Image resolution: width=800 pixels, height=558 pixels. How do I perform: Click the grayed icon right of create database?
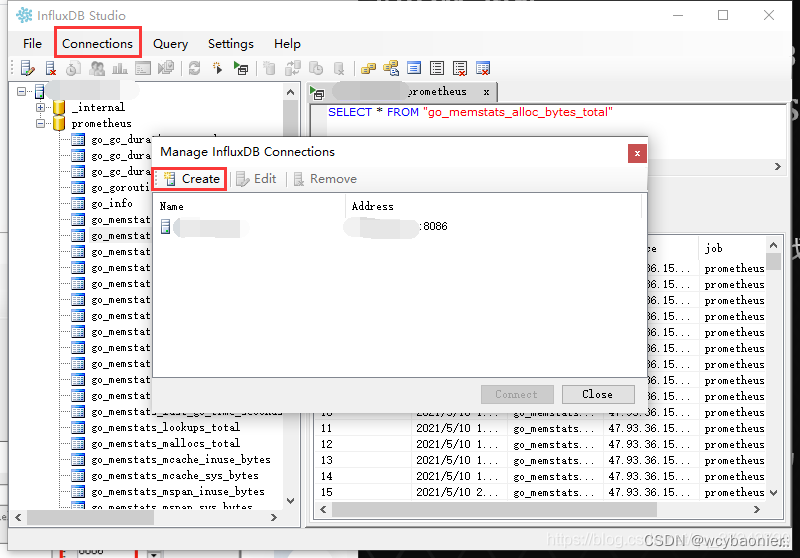[292, 68]
